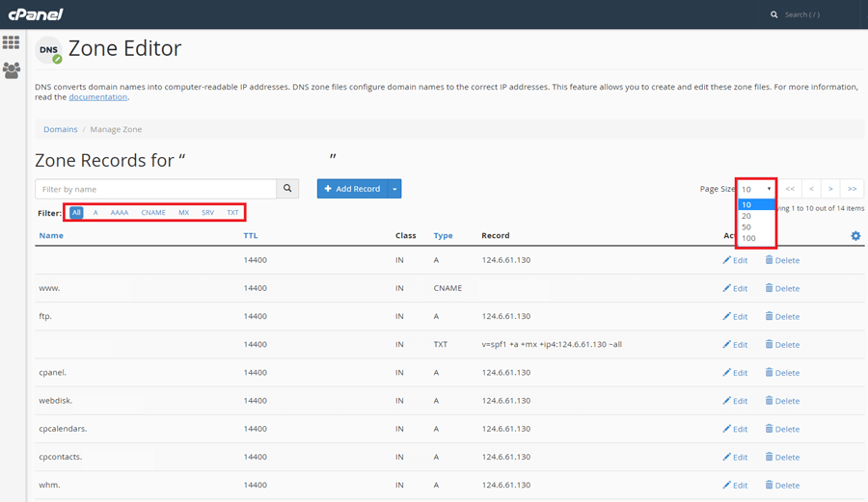Edit the first A record row
Viewport: 868px width, 502px height.
[x=735, y=260]
